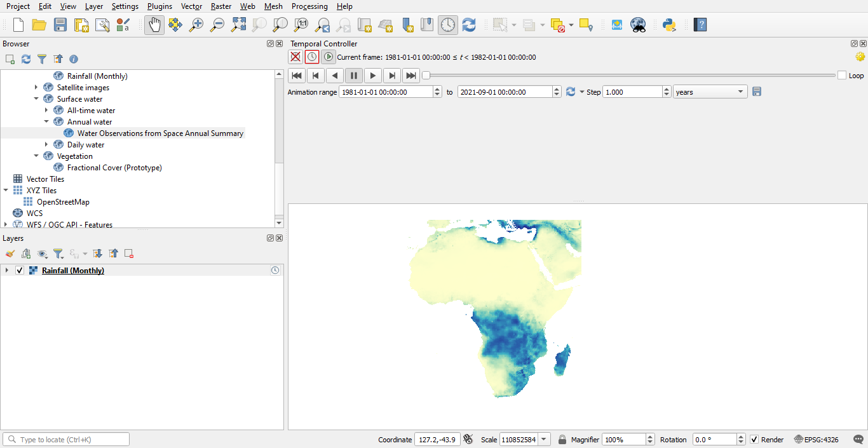Expand the Daily water tree item
868x448 pixels.
46,144
